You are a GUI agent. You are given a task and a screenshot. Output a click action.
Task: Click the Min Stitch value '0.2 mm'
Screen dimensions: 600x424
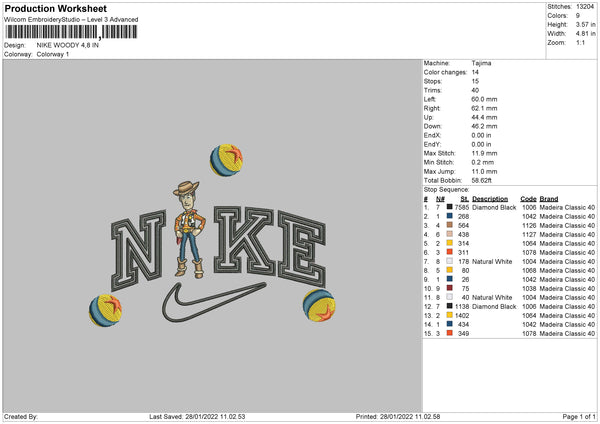483,162
